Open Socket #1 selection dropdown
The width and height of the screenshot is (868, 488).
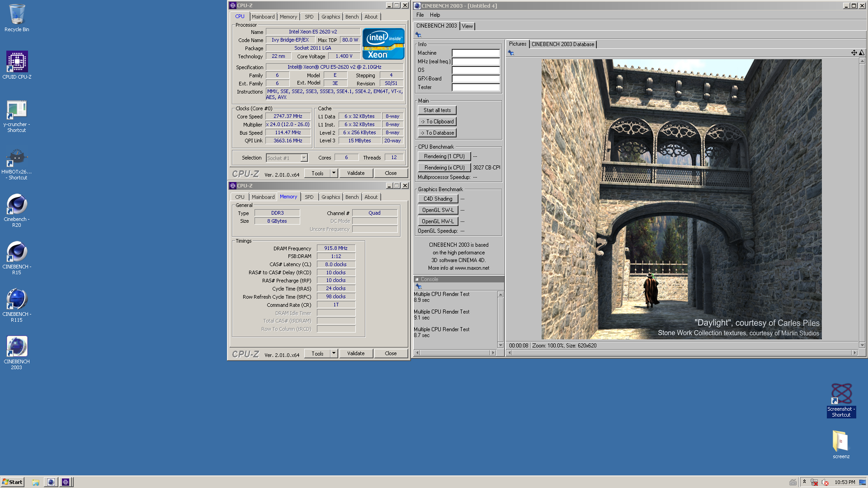pyautogui.click(x=304, y=158)
